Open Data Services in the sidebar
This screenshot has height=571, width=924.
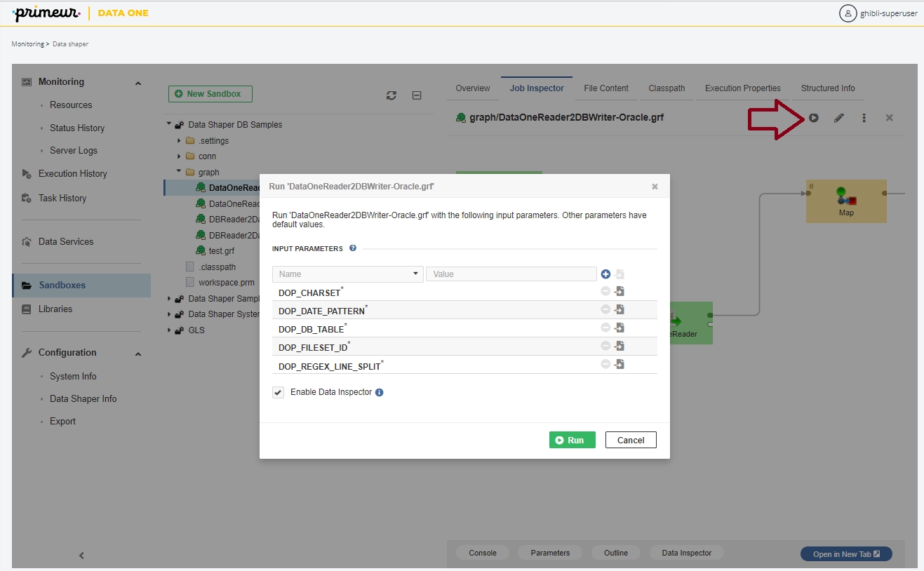(x=66, y=242)
